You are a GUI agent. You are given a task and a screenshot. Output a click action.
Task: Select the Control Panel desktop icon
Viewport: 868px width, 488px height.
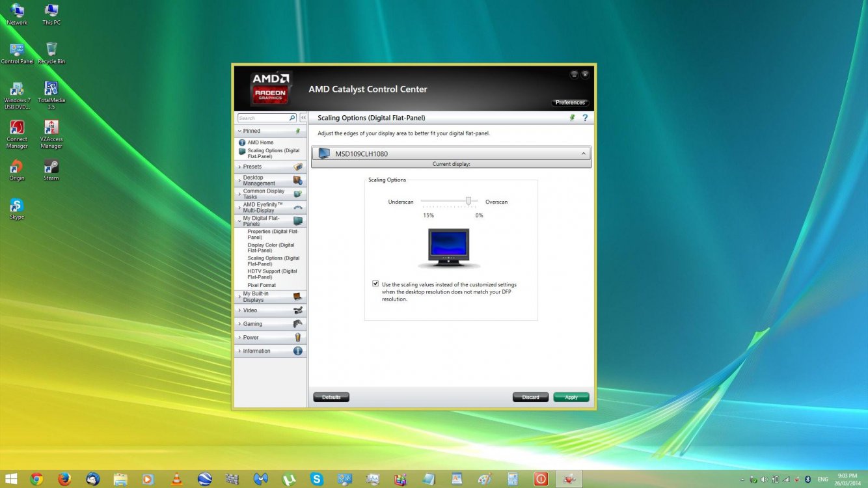(17, 53)
